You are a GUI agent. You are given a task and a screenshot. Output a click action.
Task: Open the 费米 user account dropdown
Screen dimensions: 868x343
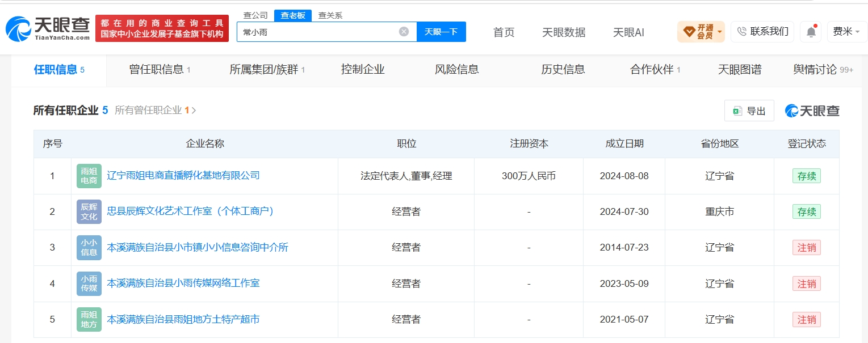846,32
